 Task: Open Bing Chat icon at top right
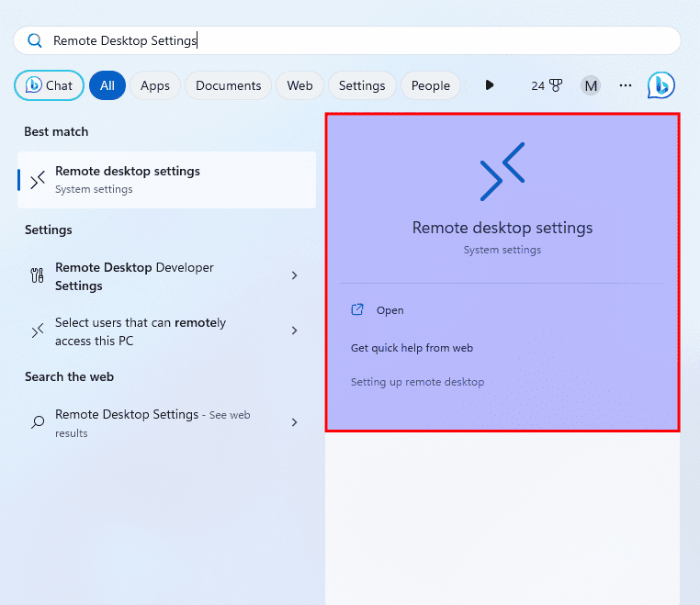660,85
